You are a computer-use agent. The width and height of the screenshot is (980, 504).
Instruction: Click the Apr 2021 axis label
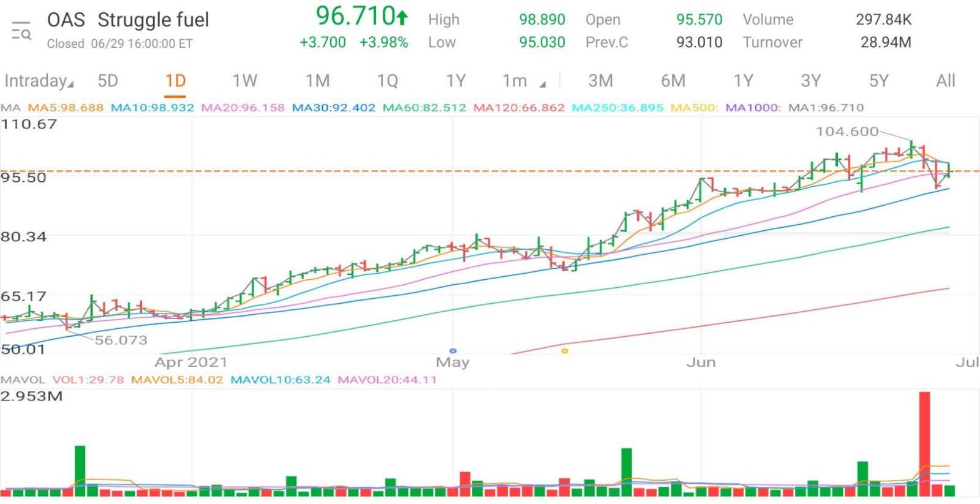(191, 363)
